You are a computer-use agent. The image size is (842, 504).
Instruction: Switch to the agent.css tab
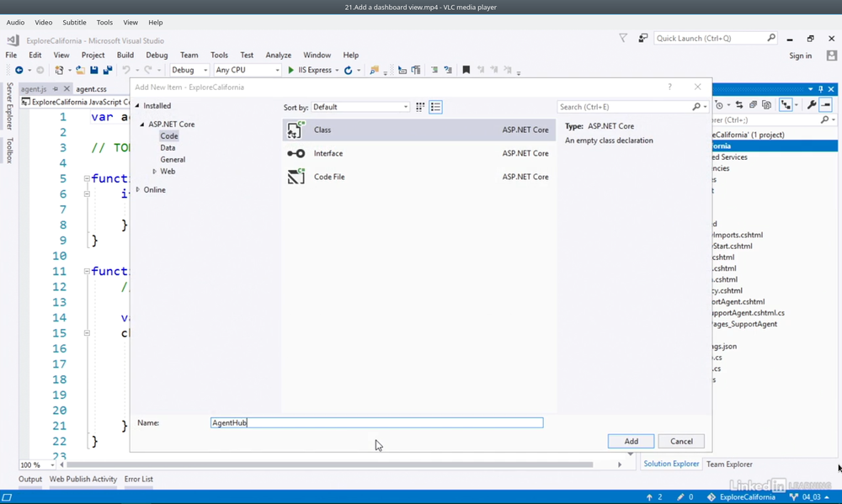click(91, 89)
